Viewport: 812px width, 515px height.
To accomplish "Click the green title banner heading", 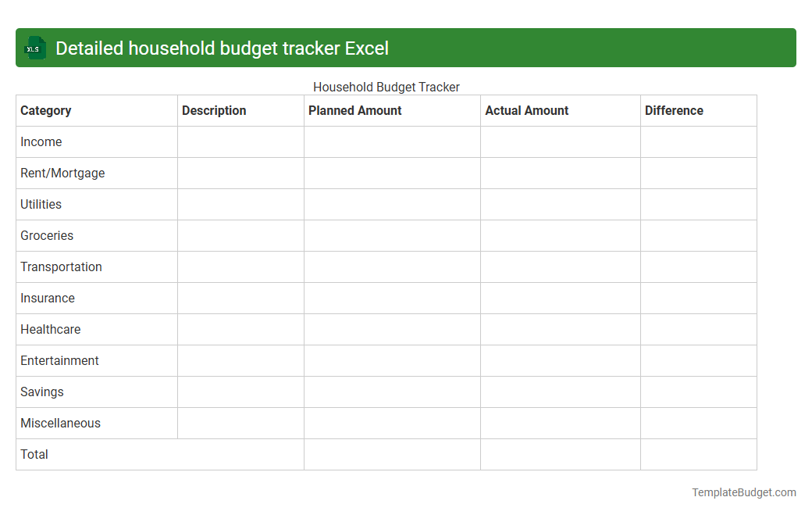I will coord(222,48).
